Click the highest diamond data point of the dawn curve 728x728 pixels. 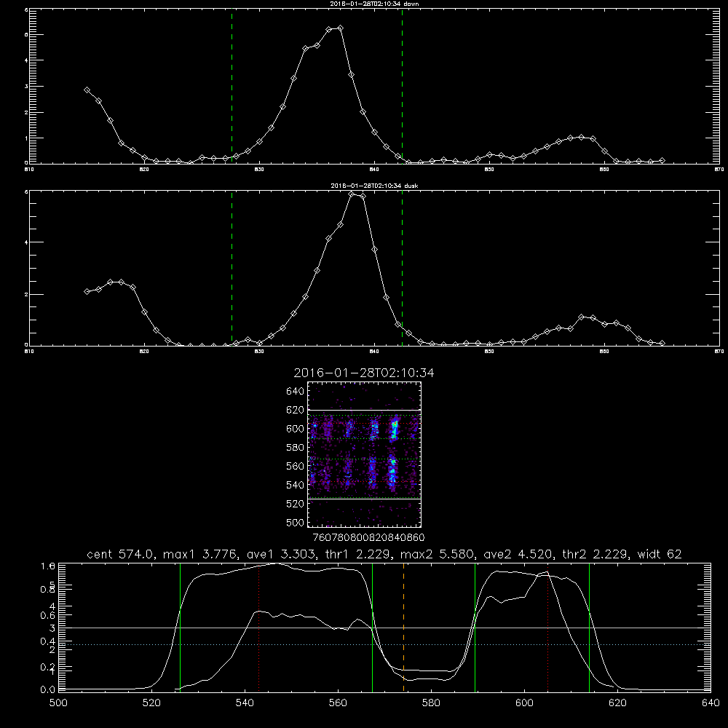point(340,28)
